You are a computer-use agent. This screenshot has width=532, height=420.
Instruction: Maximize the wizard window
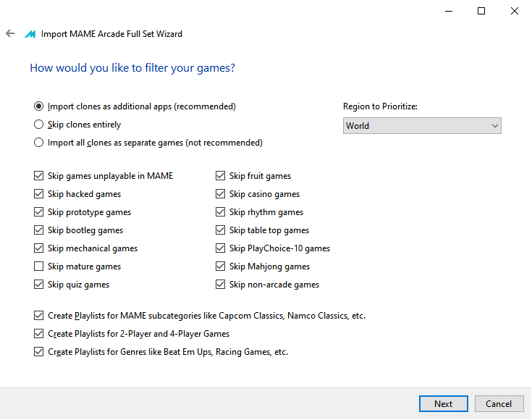point(481,11)
